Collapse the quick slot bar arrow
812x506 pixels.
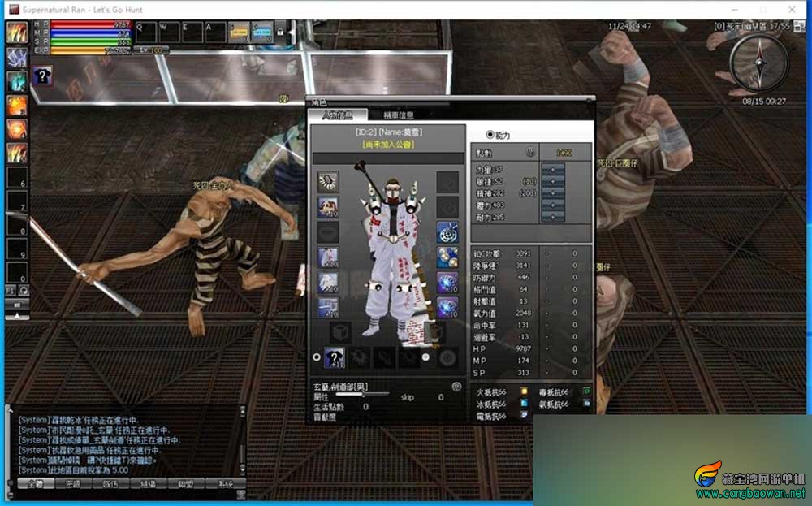tap(292, 32)
